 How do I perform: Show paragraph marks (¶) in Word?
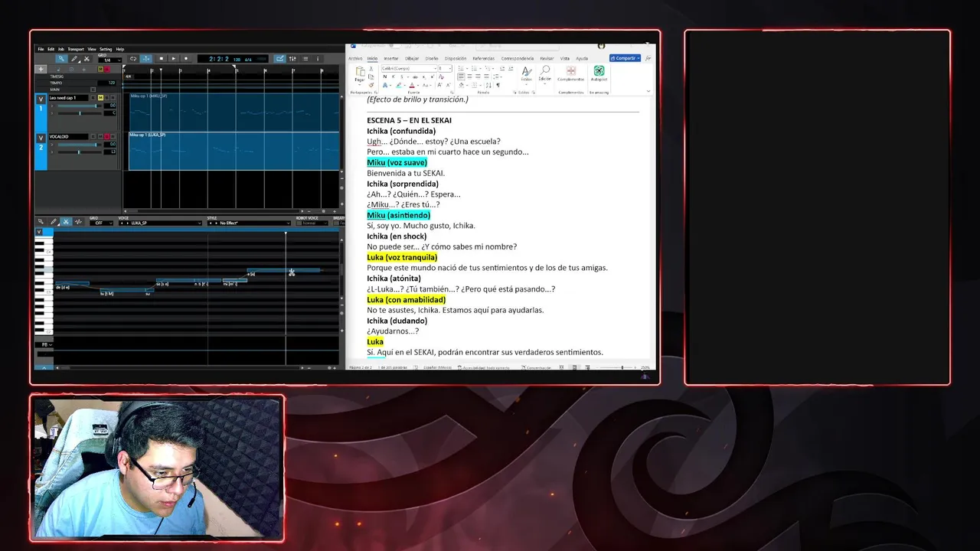pyautogui.click(x=498, y=85)
